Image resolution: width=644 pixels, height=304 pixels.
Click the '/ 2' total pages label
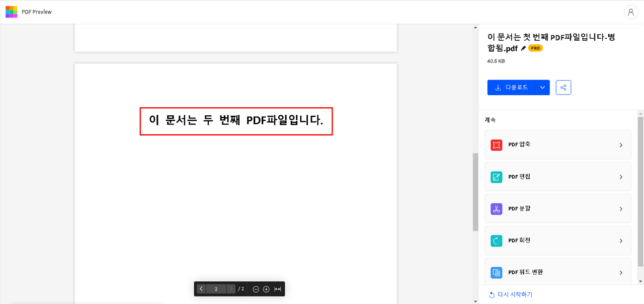[x=242, y=289]
